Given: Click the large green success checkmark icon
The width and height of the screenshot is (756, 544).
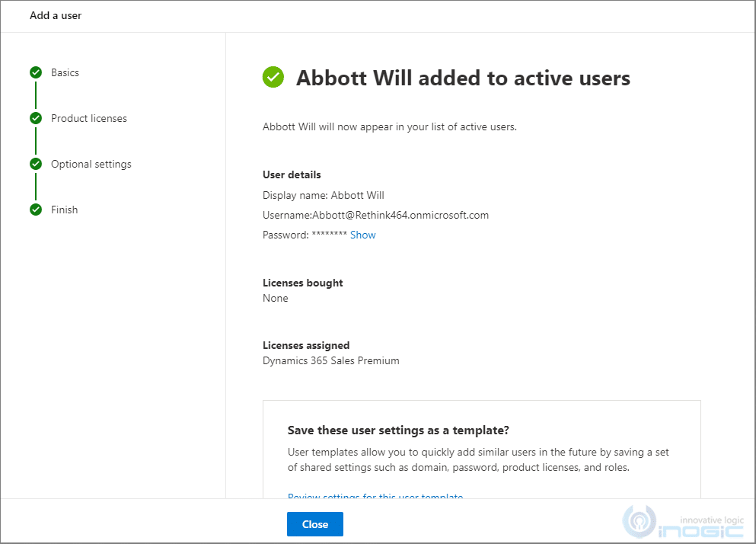Looking at the screenshot, I should [273, 77].
